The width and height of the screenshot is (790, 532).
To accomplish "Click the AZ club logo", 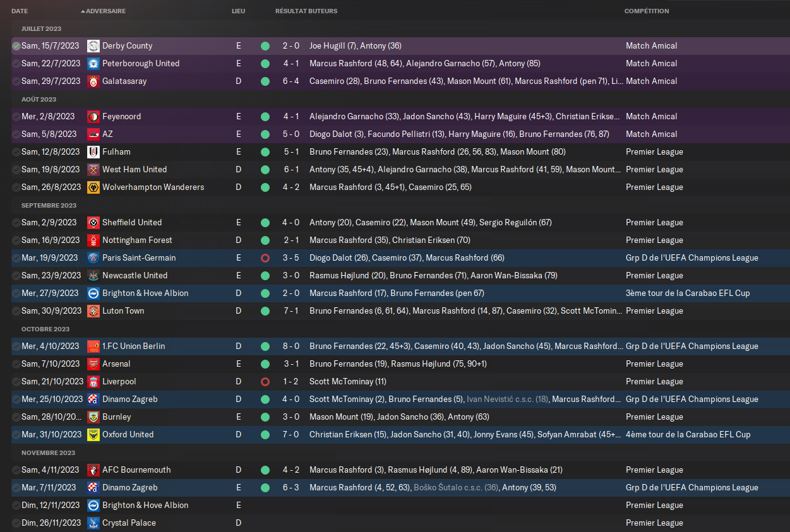I will [93, 134].
